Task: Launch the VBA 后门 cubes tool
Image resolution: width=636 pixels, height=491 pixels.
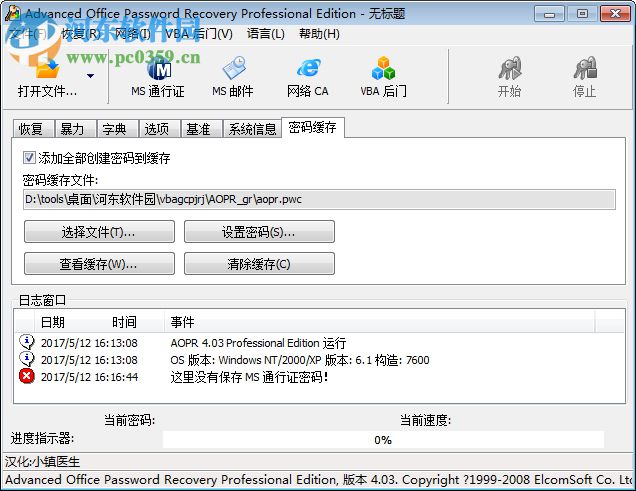Action: coord(383,77)
